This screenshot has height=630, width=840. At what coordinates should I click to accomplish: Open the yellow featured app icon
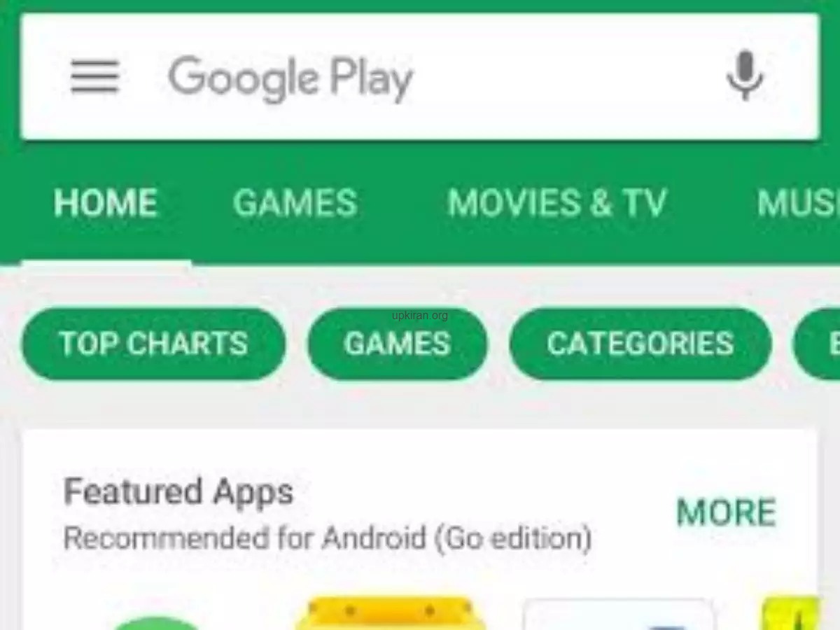390,613
